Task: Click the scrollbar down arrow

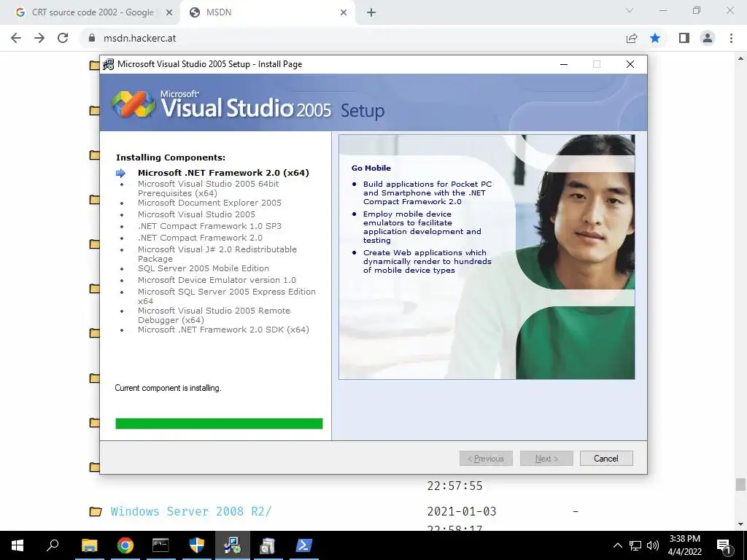Action: (x=740, y=524)
